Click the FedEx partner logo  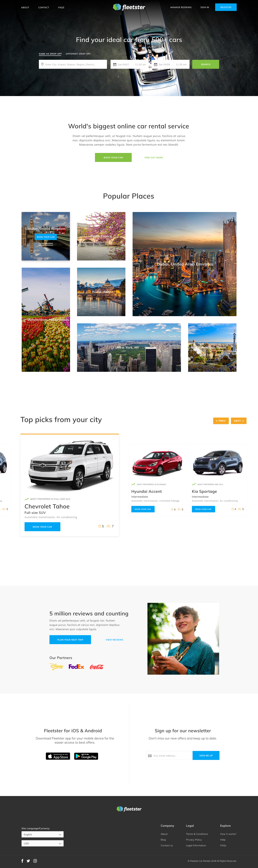(76, 667)
